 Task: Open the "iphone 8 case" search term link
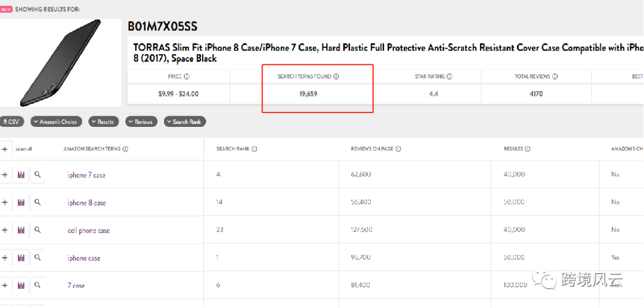tap(86, 203)
